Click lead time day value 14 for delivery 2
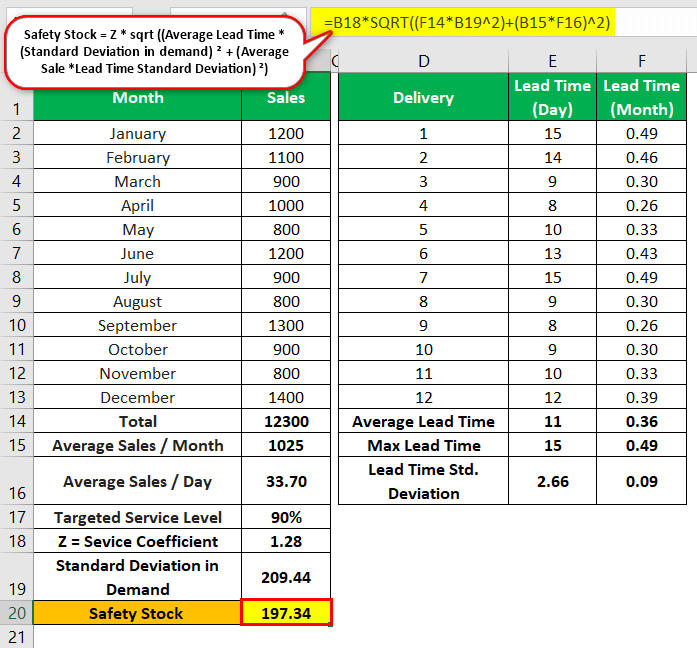This screenshot has width=697, height=648. [552, 157]
